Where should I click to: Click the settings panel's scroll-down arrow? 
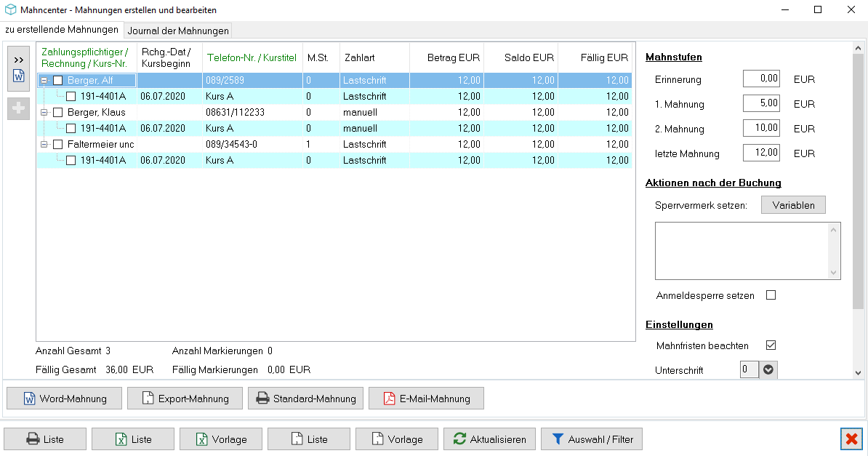coord(858,373)
